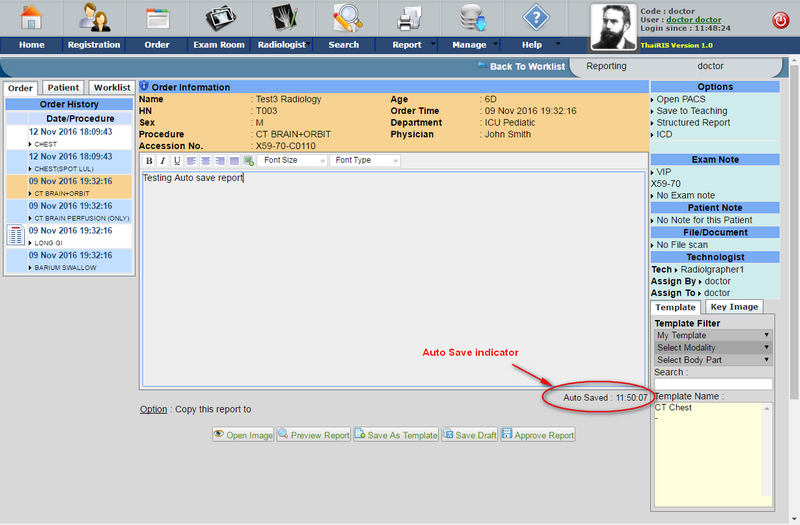
Task: Click the Search magnifier icon
Action: (346, 18)
